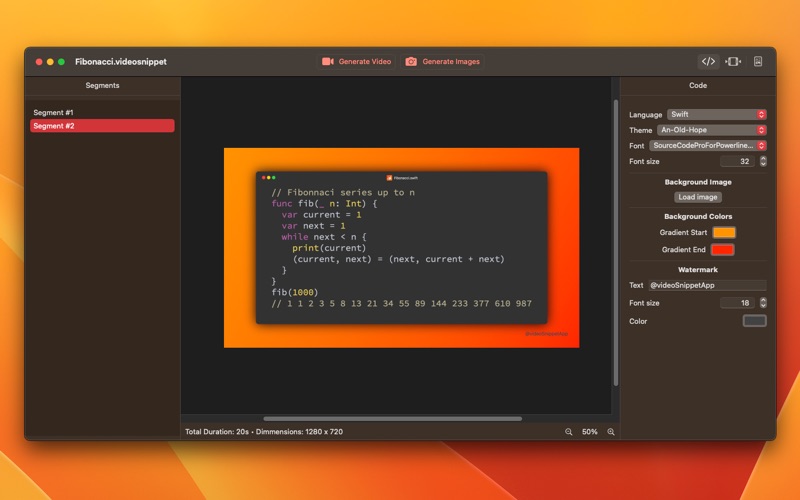Pick the Gradient Start color swatch
This screenshot has height=500, width=800.
click(x=724, y=233)
